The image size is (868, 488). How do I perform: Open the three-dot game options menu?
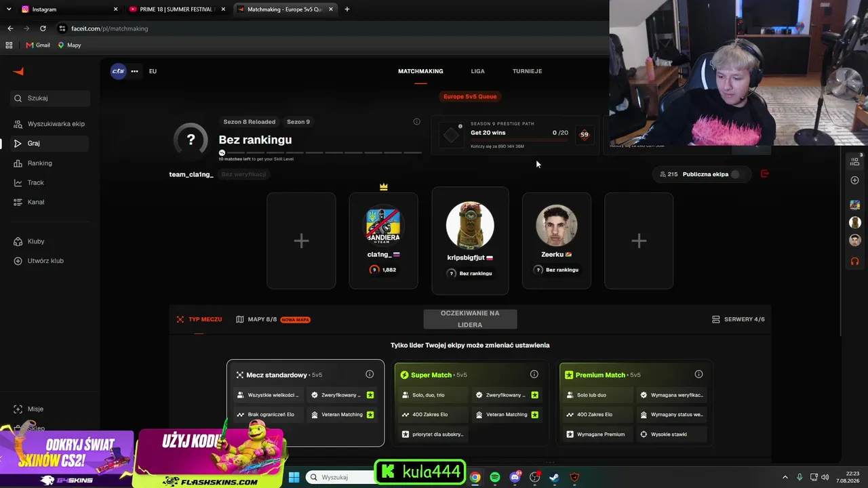click(x=134, y=71)
